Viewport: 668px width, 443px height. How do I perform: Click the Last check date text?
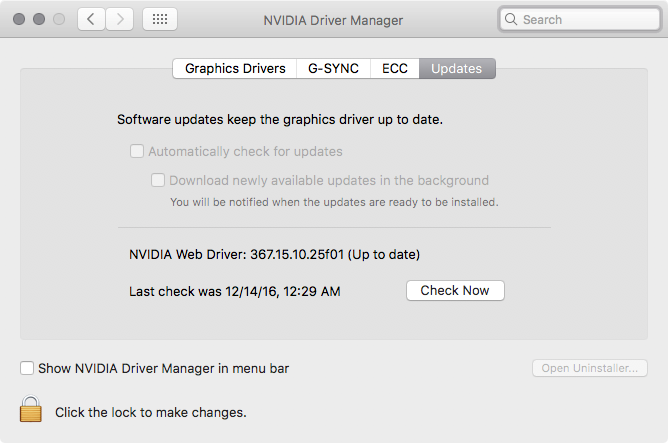coord(235,291)
